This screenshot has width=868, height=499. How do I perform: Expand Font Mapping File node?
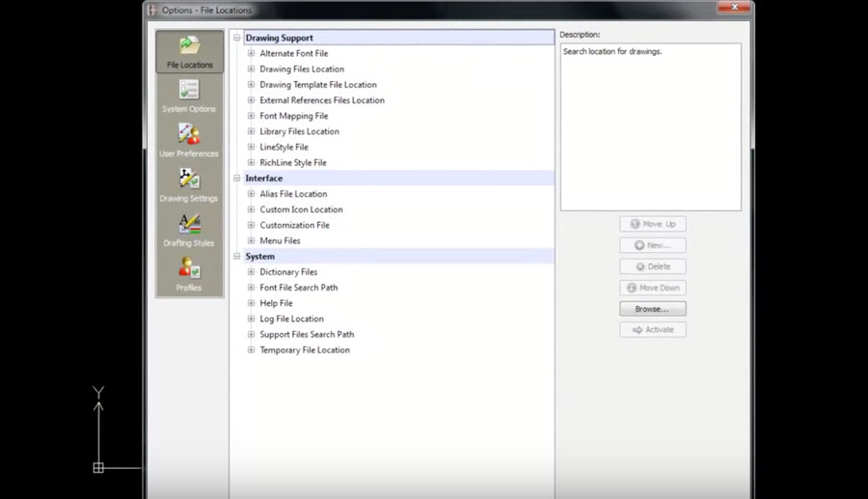click(252, 116)
